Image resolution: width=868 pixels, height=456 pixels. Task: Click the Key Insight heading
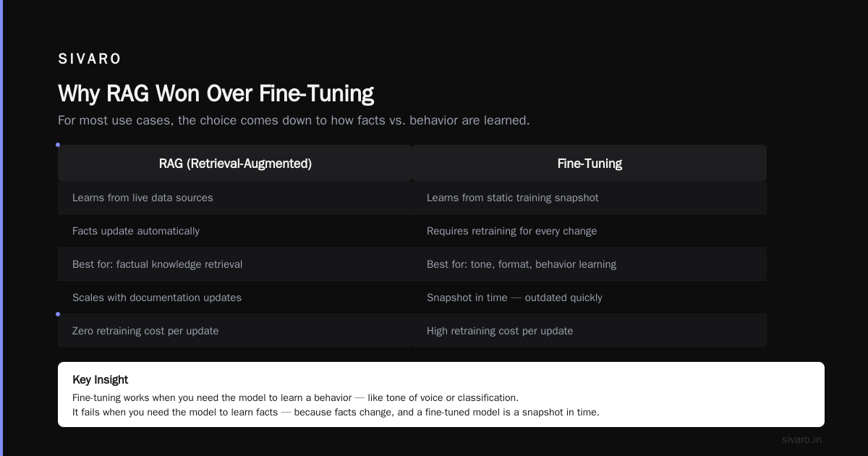(x=101, y=379)
